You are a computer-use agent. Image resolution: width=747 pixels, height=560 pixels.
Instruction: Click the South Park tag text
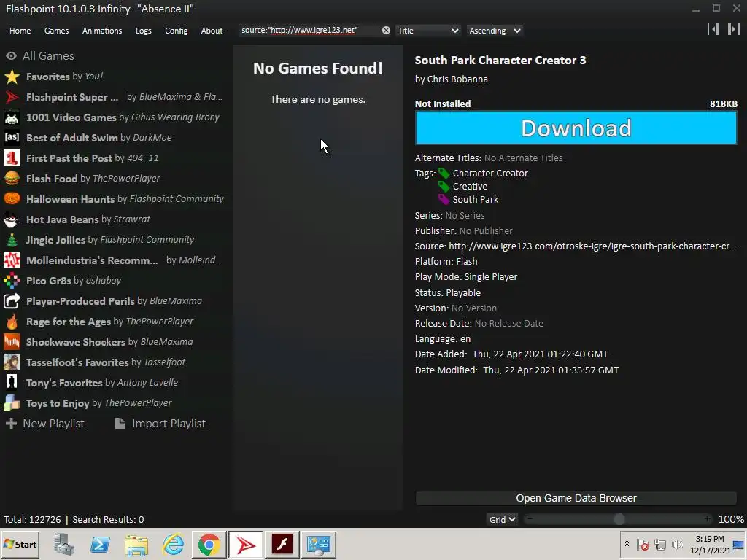476,200
